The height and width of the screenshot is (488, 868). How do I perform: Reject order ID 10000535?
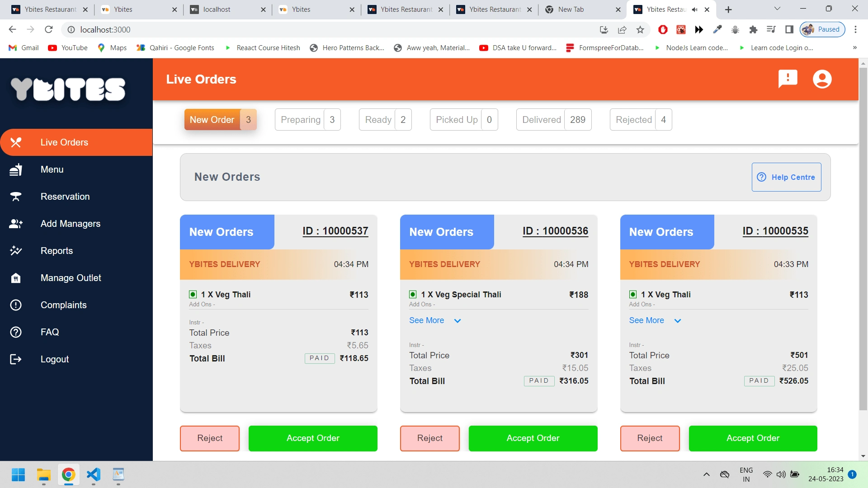650,438
